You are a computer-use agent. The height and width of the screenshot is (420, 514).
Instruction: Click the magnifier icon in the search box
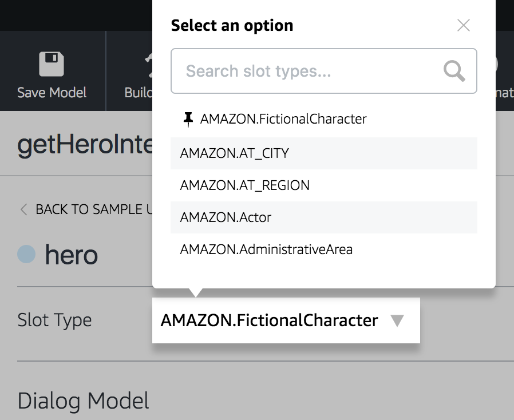pyautogui.click(x=454, y=71)
